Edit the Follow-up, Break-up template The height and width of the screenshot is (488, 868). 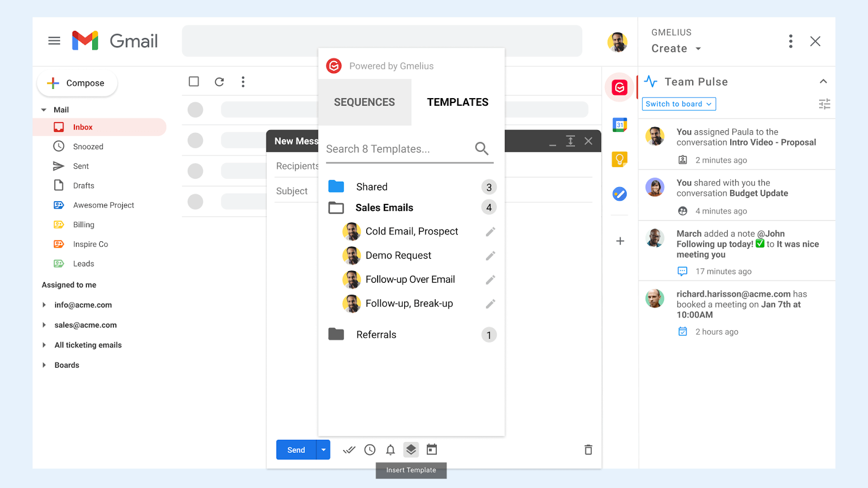[x=490, y=304]
